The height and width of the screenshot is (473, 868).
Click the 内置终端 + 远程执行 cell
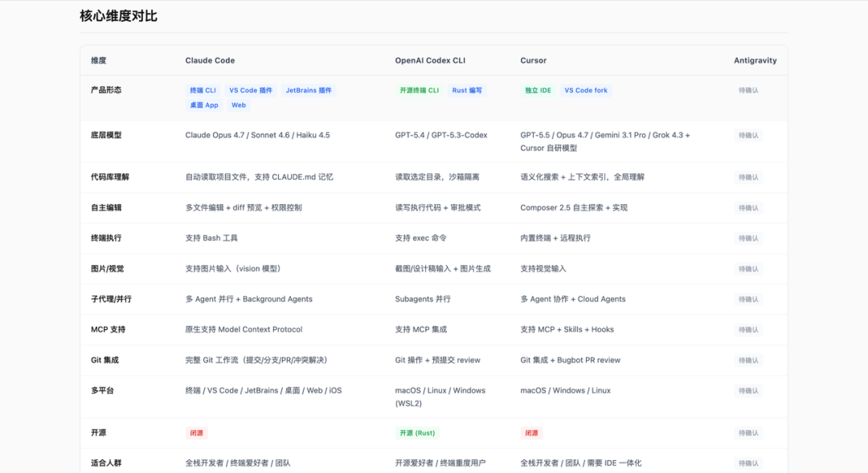[555, 238]
